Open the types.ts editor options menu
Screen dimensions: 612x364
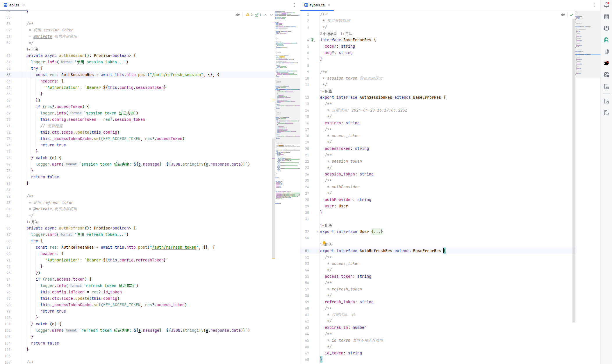click(595, 5)
